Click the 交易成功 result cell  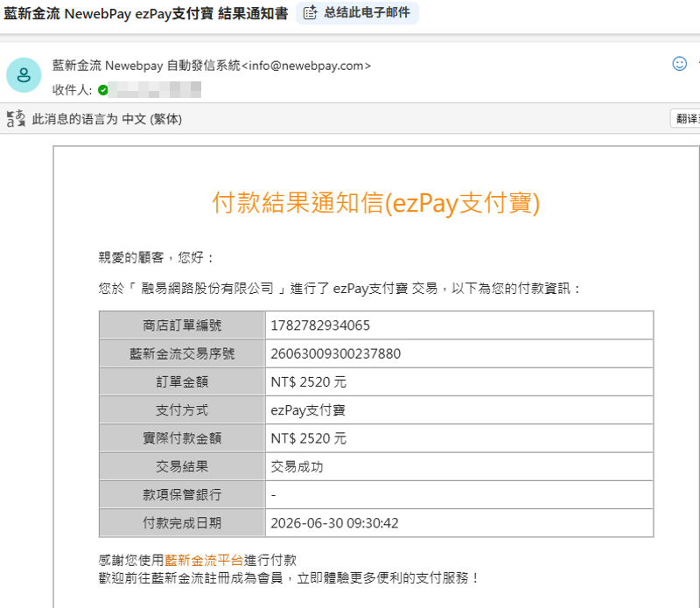(x=458, y=466)
